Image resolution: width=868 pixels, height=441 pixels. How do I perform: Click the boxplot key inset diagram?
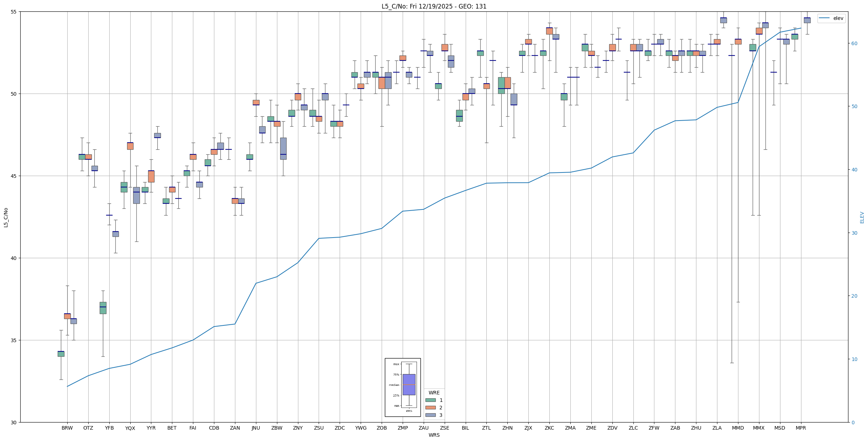point(403,387)
